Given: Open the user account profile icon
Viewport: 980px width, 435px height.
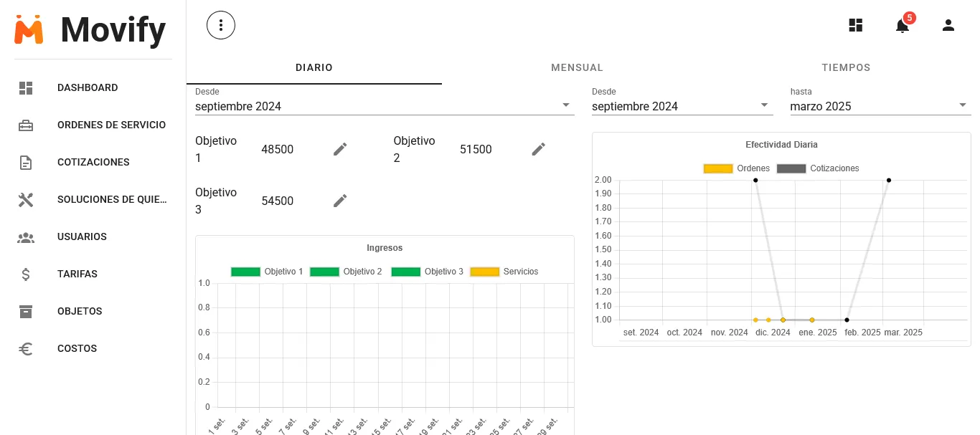Looking at the screenshot, I should coord(948,26).
